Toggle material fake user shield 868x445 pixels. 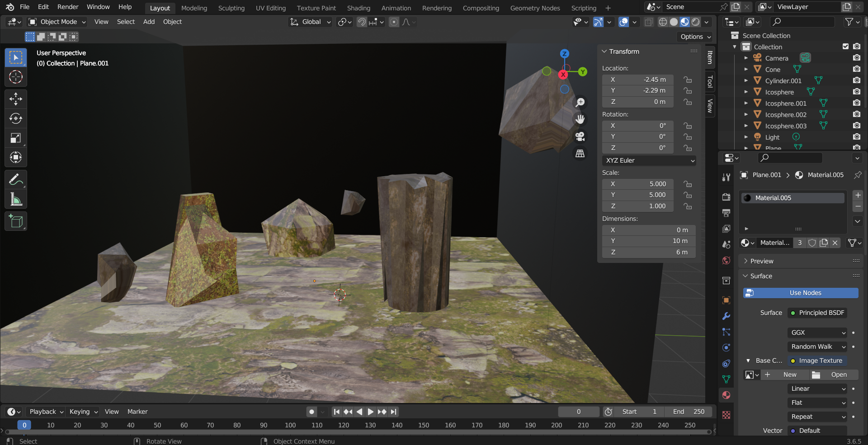812,243
